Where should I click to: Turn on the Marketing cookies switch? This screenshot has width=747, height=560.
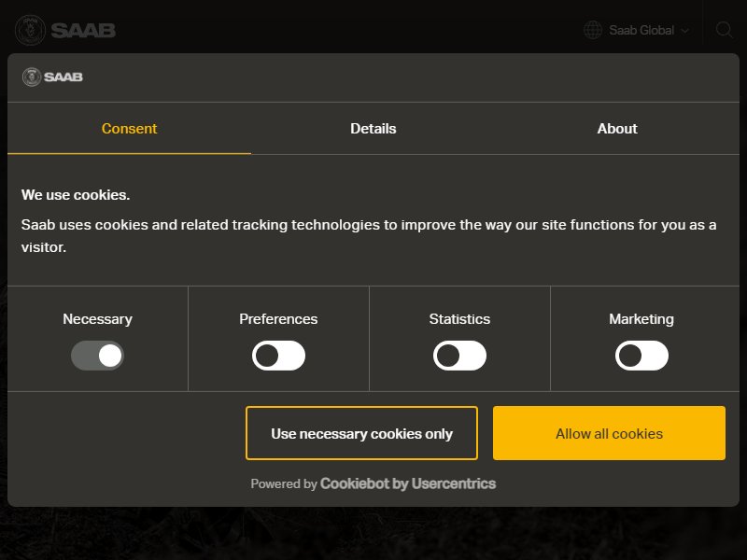tap(641, 356)
